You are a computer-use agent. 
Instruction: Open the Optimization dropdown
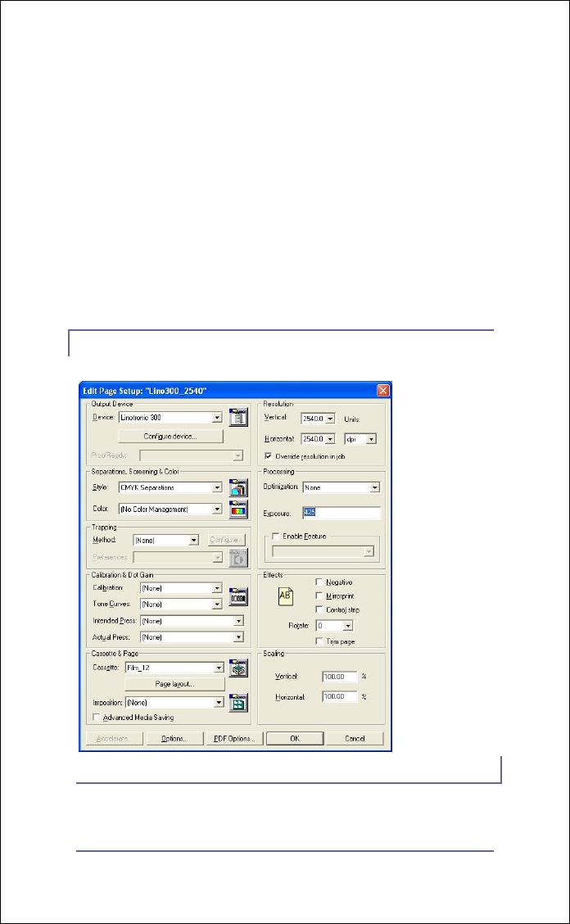pyautogui.click(x=342, y=487)
